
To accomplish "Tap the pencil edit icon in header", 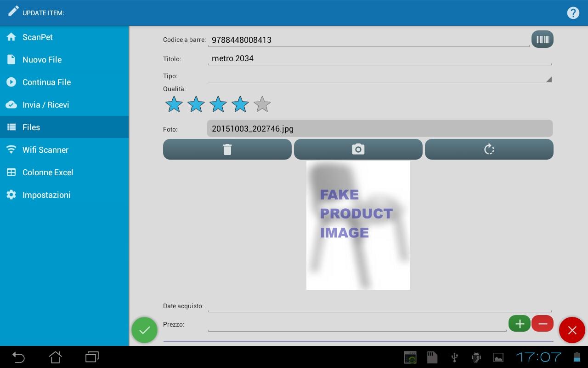I will tap(13, 11).
